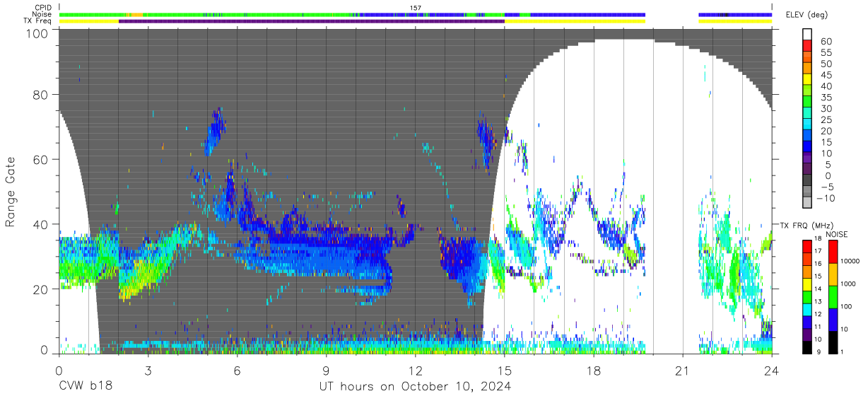This screenshot has width=868, height=401.
Task: Click the x-axis tick label '15'
Action: (x=504, y=371)
